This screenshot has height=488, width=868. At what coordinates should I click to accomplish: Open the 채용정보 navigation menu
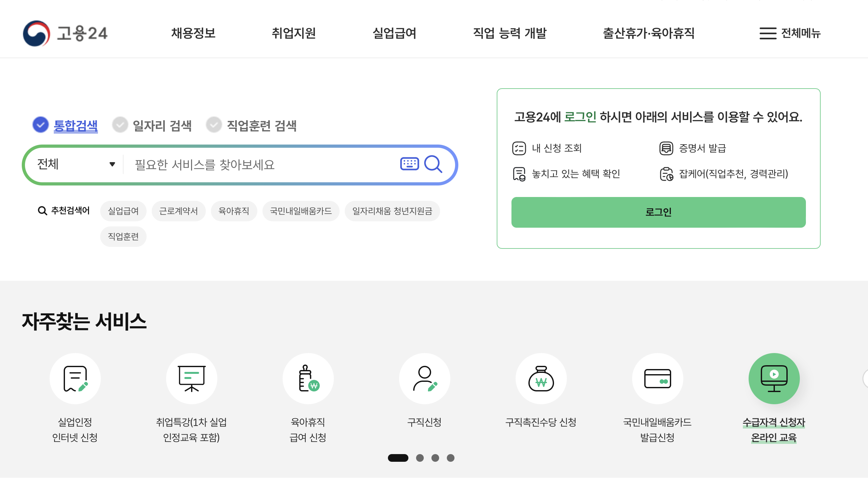[193, 33]
